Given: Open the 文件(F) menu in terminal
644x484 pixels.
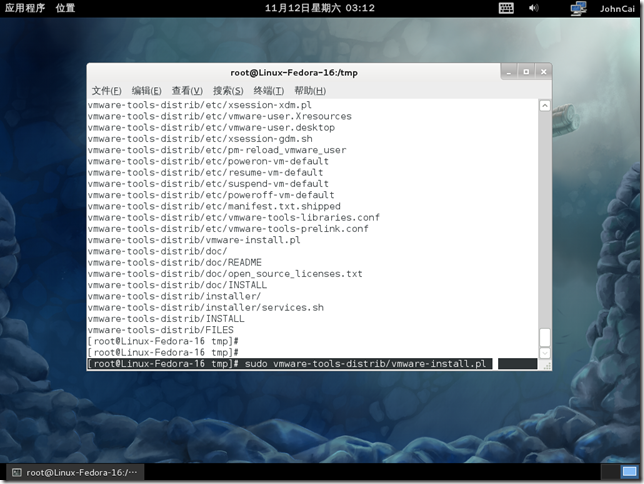Looking at the screenshot, I should tap(106, 90).
